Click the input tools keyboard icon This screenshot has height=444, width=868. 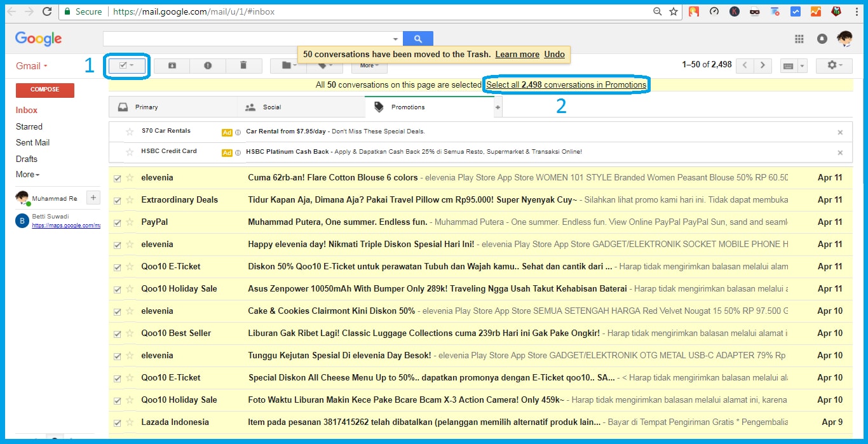(789, 66)
